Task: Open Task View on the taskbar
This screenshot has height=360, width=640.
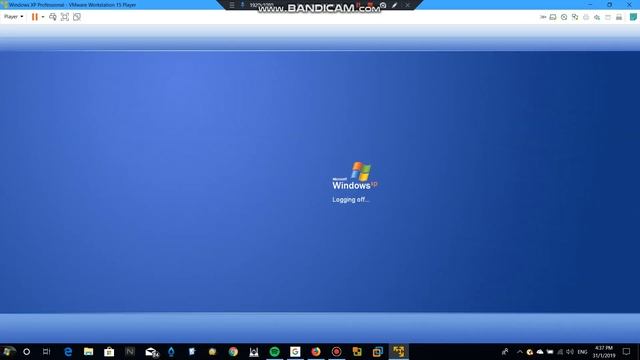Action: 47,351
